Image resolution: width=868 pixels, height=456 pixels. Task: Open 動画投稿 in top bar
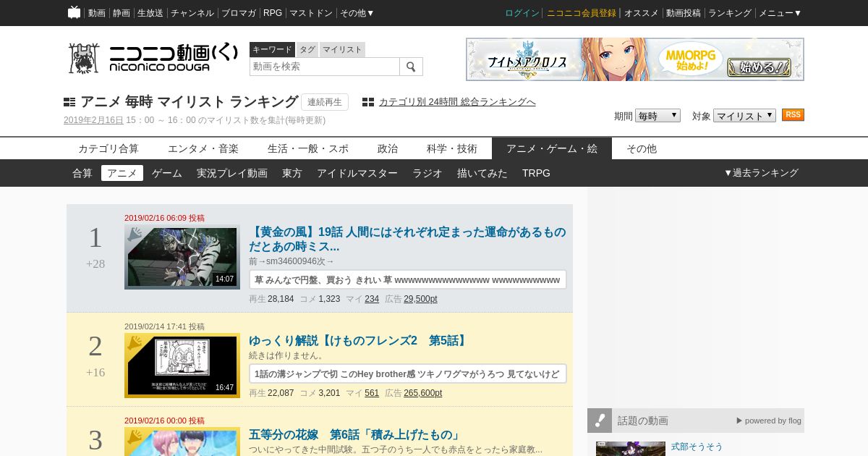(x=684, y=13)
